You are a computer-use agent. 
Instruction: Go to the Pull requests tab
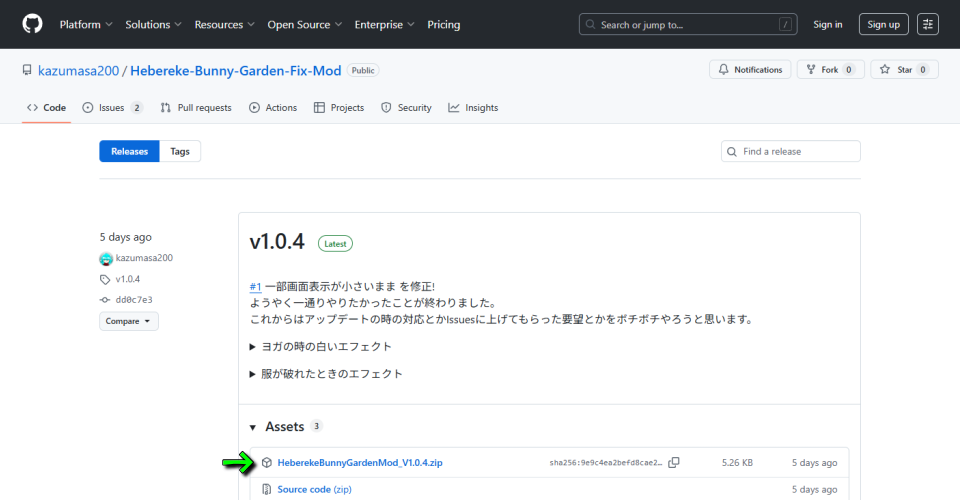(x=196, y=108)
